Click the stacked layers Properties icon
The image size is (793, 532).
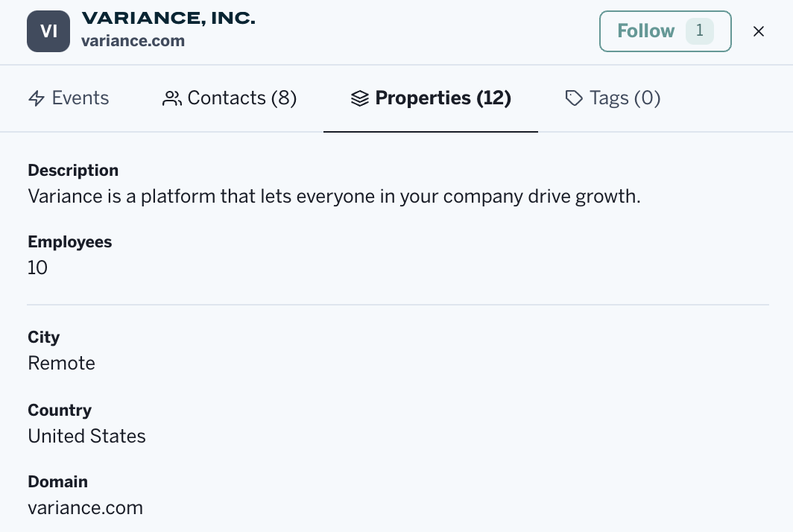[x=360, y=98]
